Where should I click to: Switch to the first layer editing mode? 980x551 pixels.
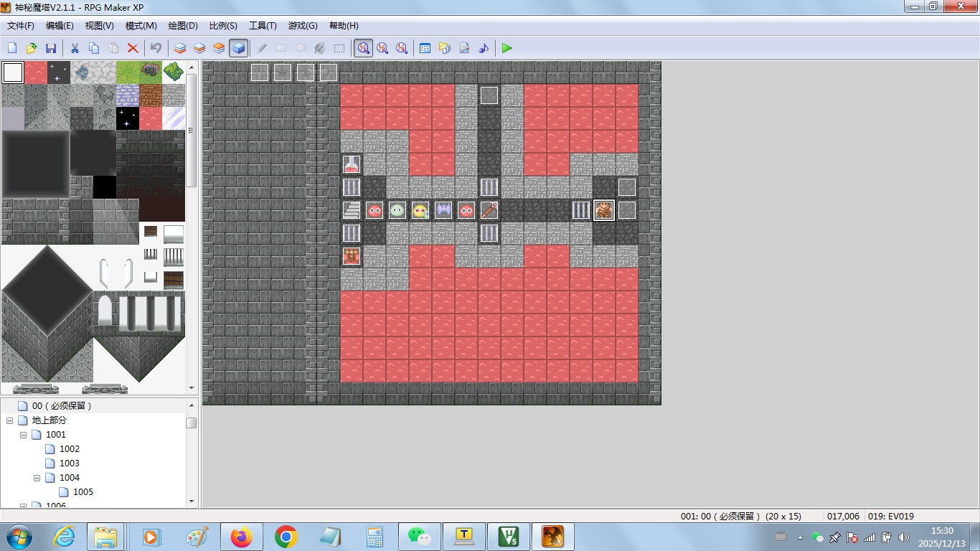pyautogui.click(x=180, y=48)
